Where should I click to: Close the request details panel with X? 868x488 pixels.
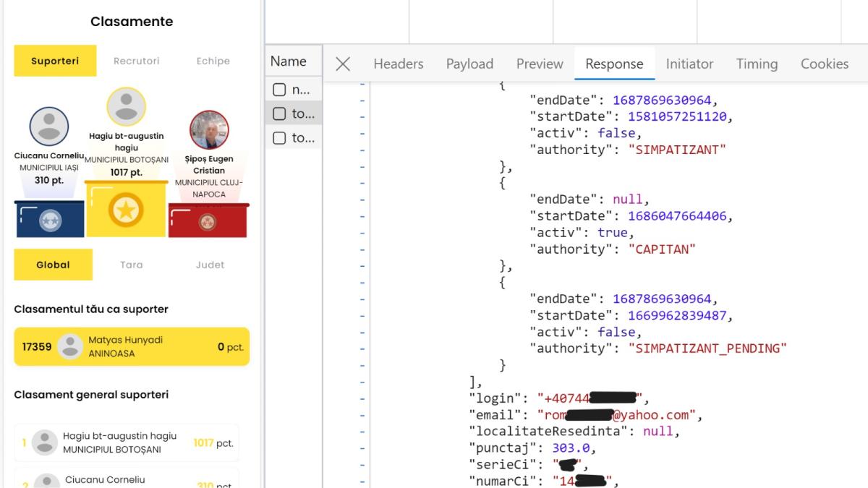click(x=343, y=64)
